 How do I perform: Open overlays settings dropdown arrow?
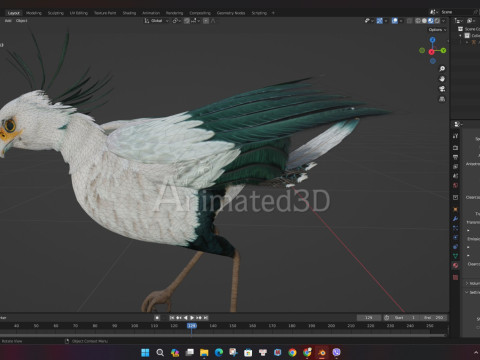point(401,21)
